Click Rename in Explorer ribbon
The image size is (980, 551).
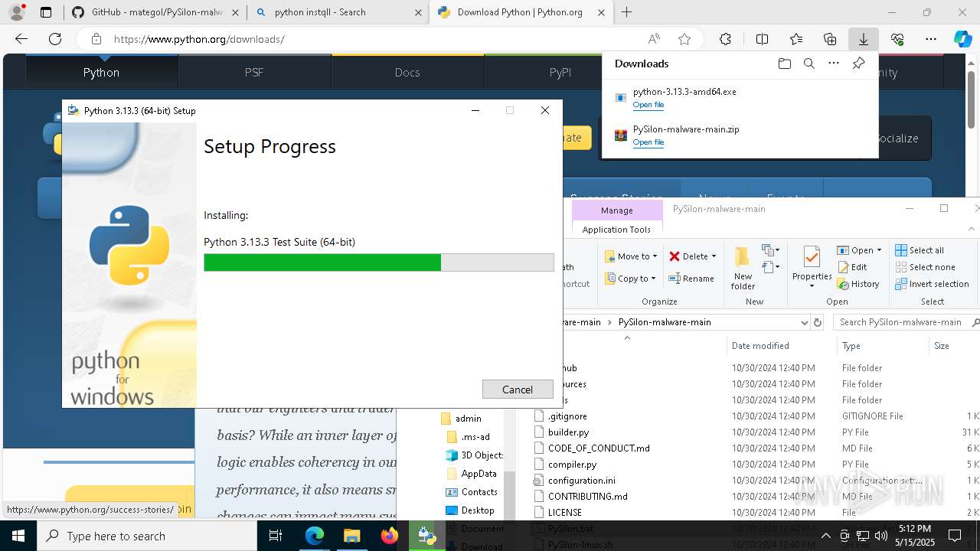(691, 279)
